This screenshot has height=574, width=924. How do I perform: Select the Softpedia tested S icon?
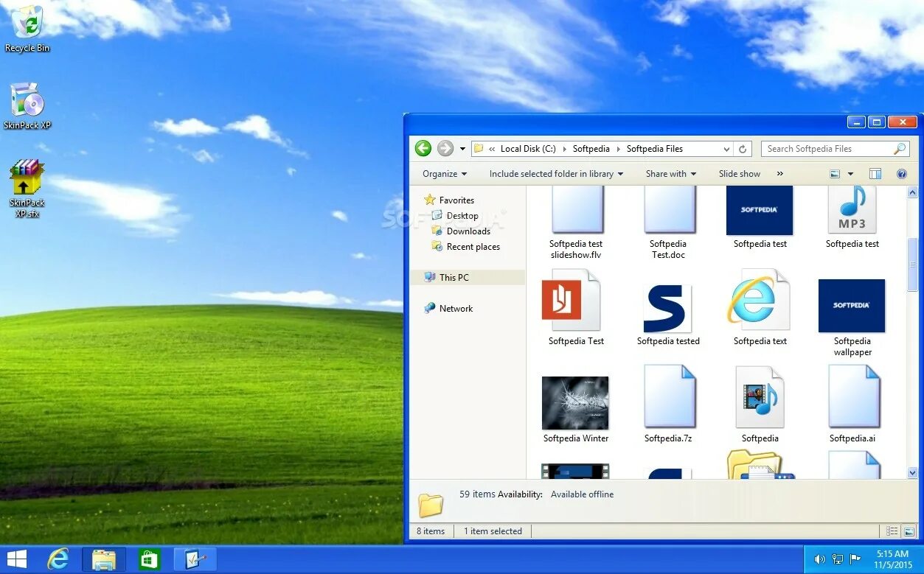tap(667, 305)
